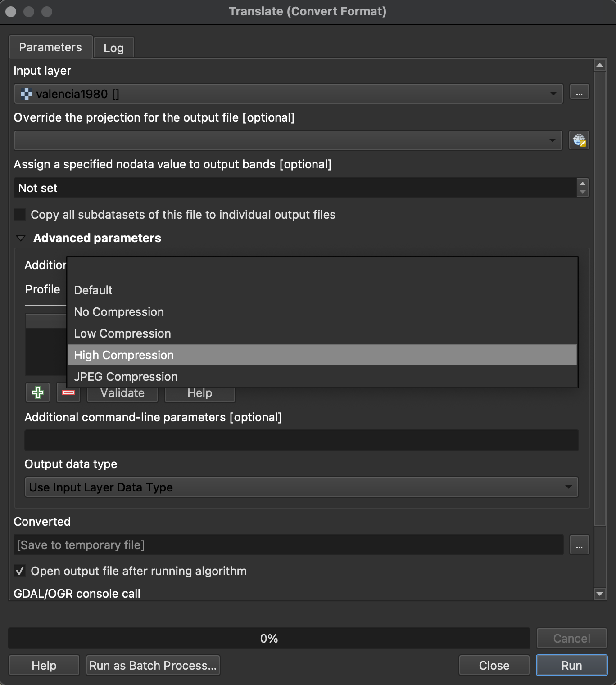Image resolution: width=616 pixels, height=685 pixels.
Task: Open the Output data type dropdown
Action: point(302,487)
